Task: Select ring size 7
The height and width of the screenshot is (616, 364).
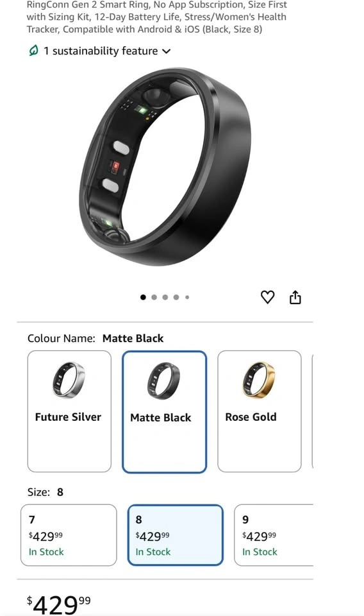Action: 69,535
